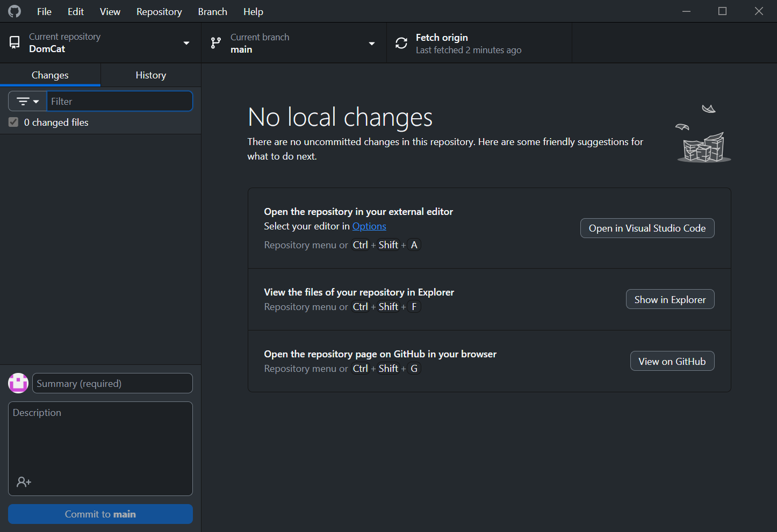Click the Summary (required) input field
The height and width of the screenshot is (532, 777).
point(112,383)
